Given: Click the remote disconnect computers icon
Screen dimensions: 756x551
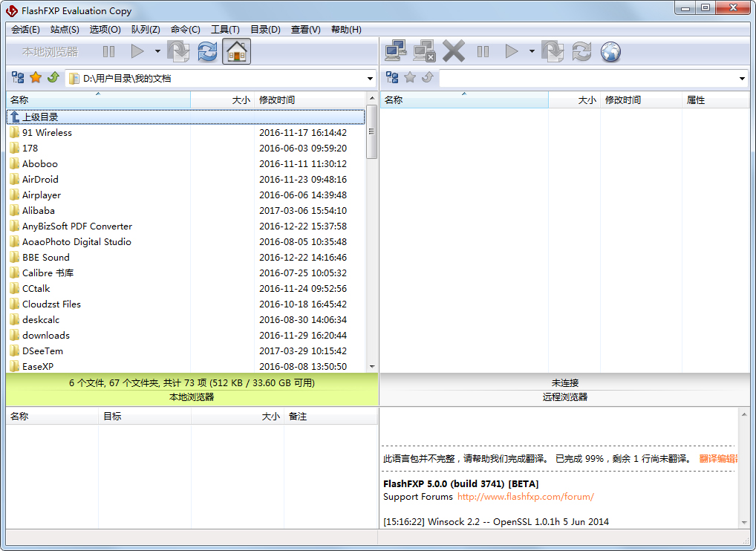Looking at the screenshot, I should pos(425,51).
